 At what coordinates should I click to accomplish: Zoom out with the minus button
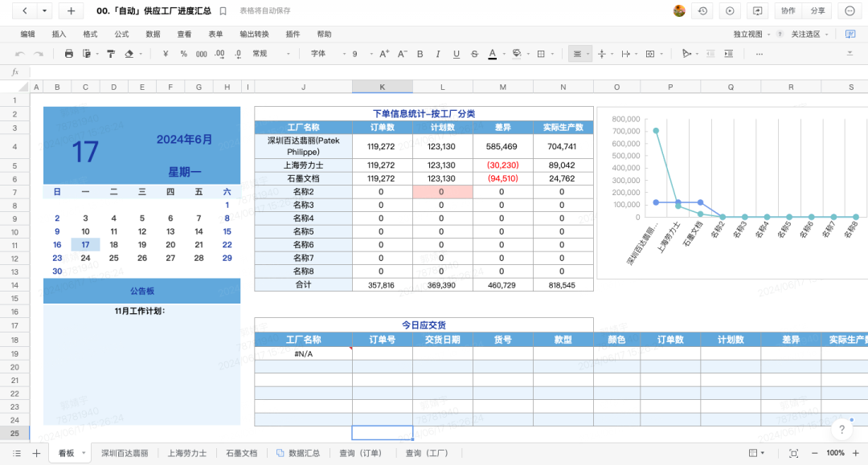point(814,454)
